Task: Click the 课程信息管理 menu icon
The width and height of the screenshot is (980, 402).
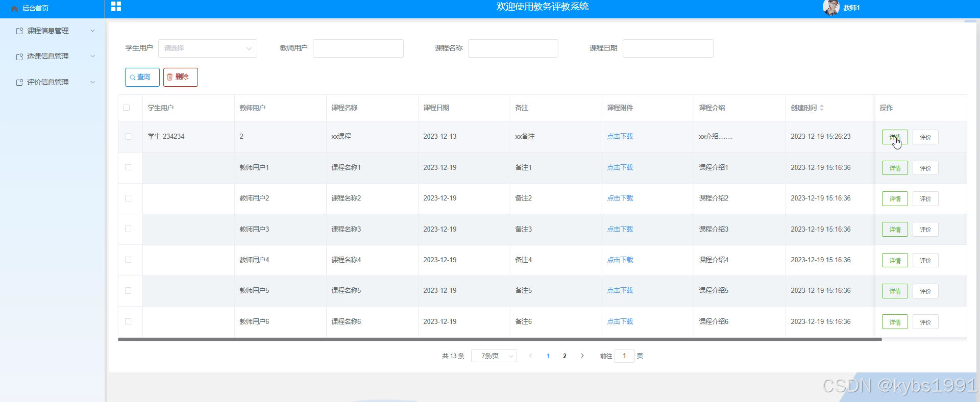Action: 19,31
